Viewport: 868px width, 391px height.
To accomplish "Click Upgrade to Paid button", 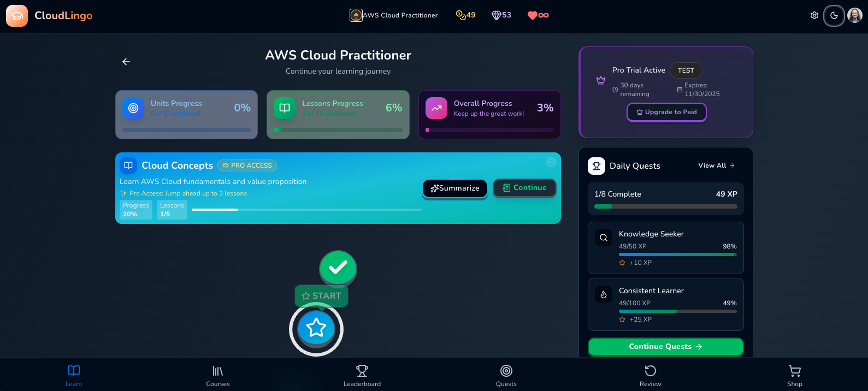I will 666,112.
